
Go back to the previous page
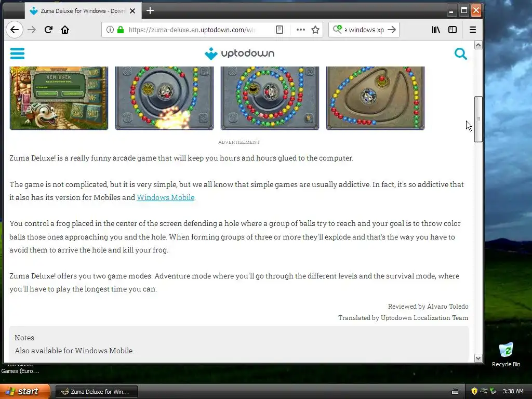pyautogui.click(x=14, y=30)
